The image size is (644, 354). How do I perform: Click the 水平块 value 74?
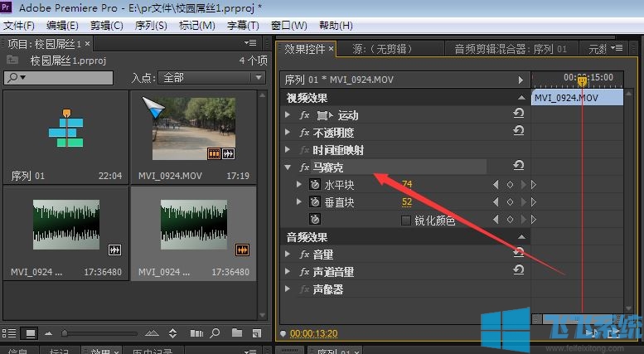tap(407, 184)
